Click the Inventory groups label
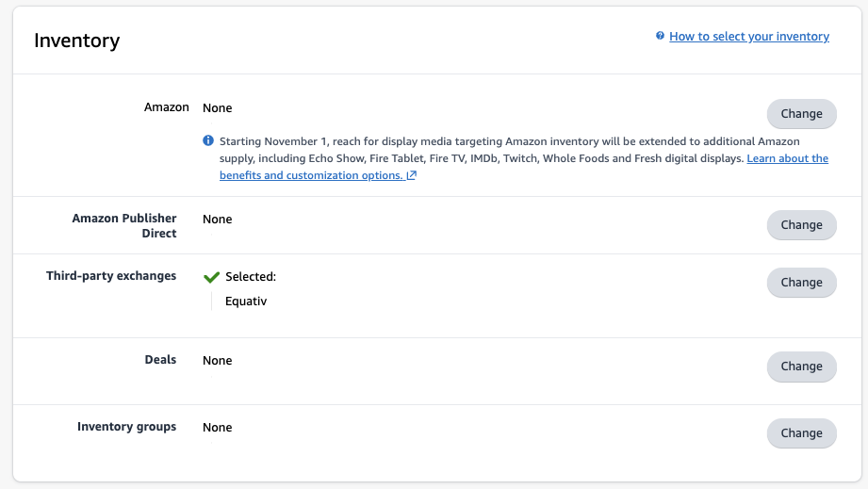Viewport: 868px width, 489px height. pyautogui.click(x=127, y=427)
